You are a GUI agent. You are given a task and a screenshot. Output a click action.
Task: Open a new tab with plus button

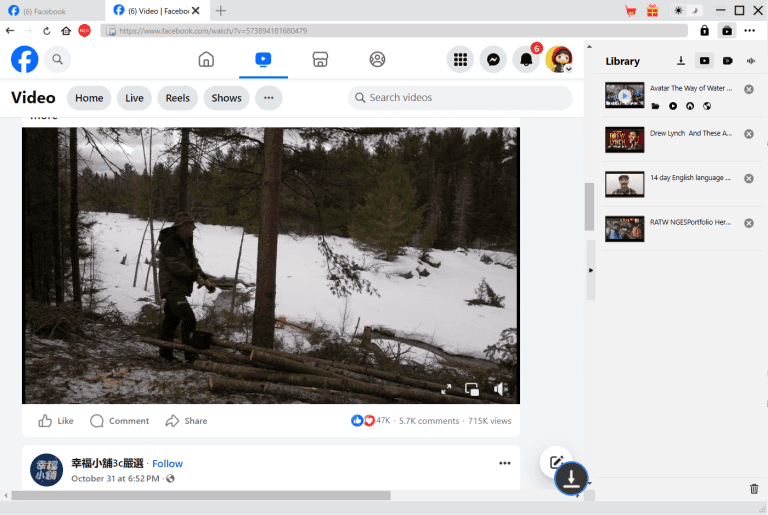tap(221, 11)
